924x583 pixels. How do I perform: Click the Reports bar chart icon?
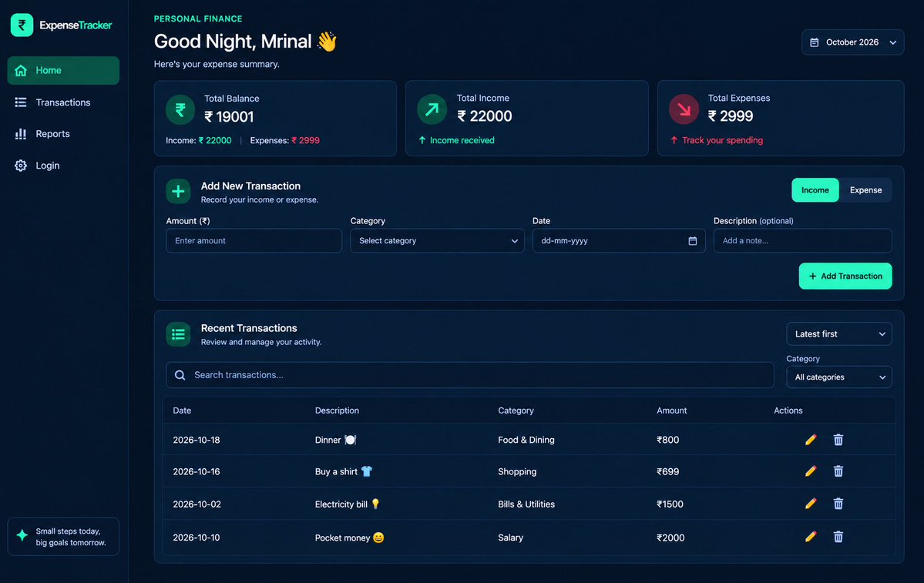coord(21,134)
